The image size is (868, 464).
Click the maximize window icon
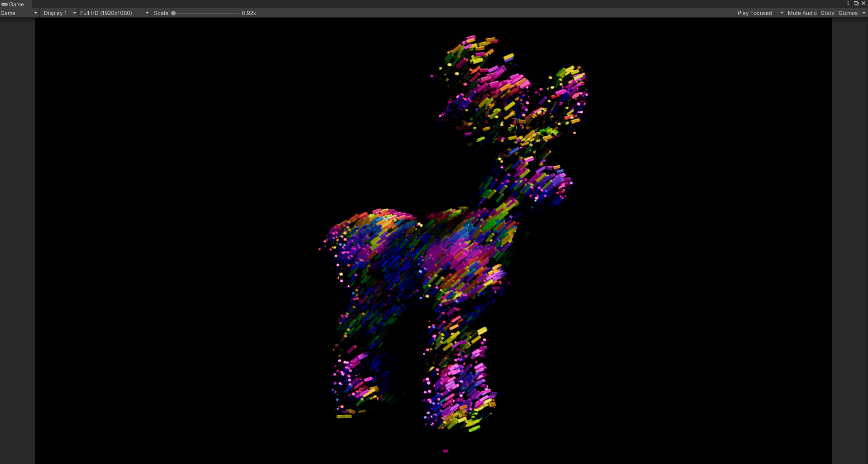pos(856,3)
